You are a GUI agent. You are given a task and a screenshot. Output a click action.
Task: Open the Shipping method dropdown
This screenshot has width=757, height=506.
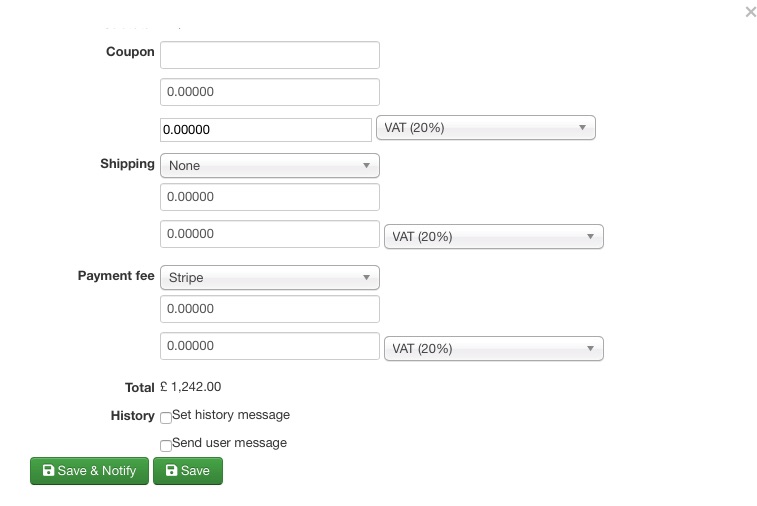269,165
